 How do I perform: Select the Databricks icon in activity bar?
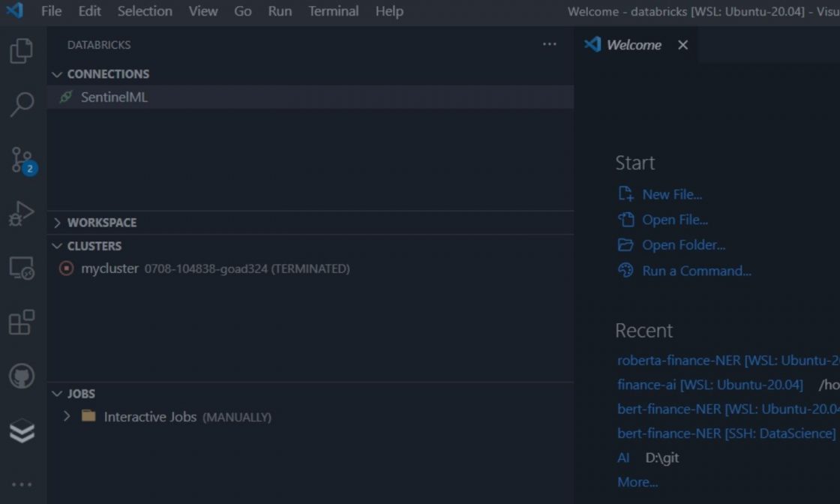[22, 431]
